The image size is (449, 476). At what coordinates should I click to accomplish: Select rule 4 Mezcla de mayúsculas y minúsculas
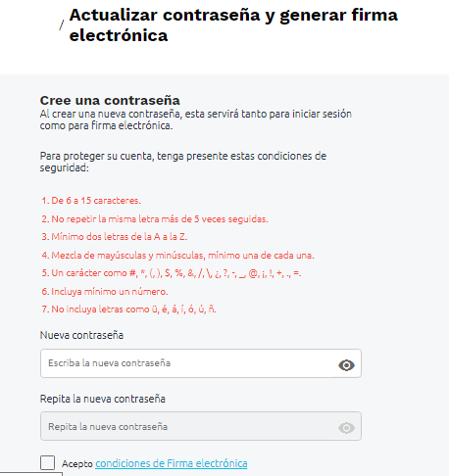click(x=177, y=256)
